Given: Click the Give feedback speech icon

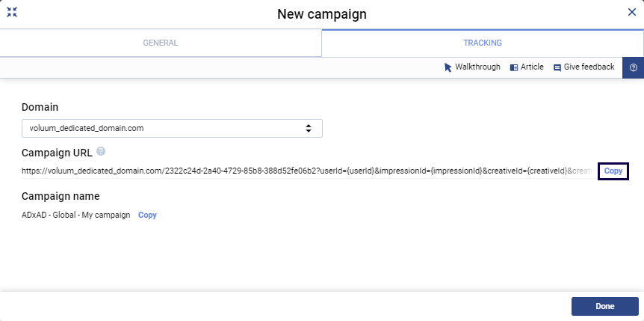Looking at the screenshot, I should (x=557, y=67).
